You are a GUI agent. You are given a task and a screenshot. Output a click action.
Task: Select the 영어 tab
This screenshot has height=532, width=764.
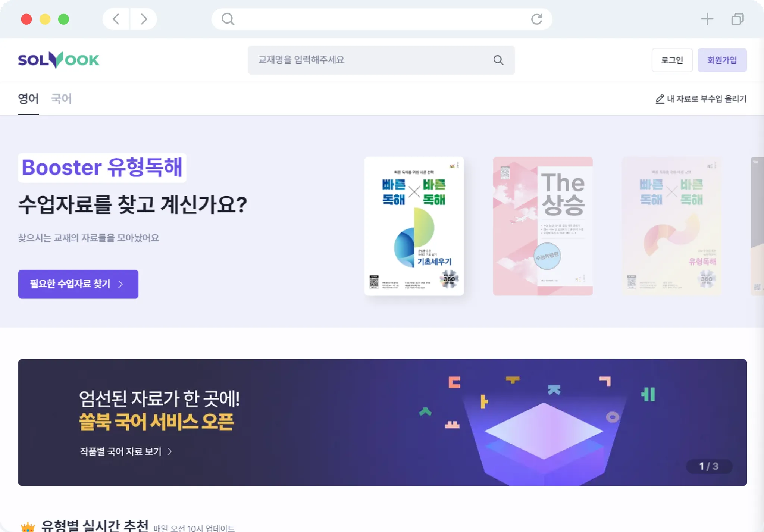coord(28,99)
